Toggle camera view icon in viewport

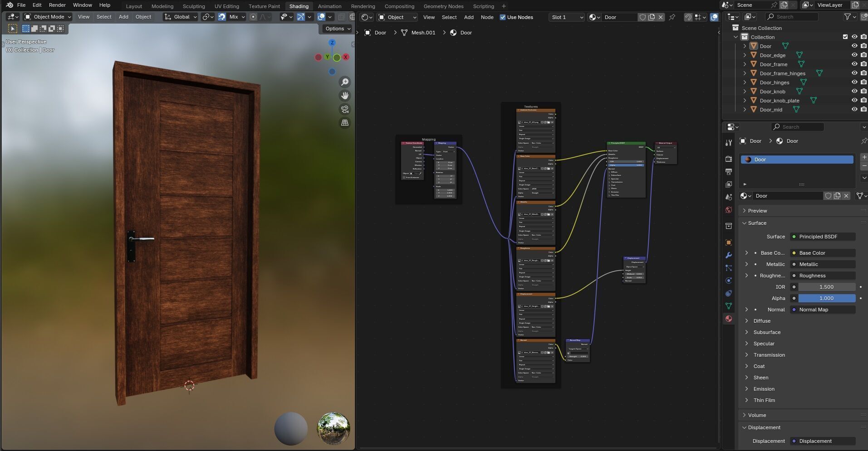(345, 109)
